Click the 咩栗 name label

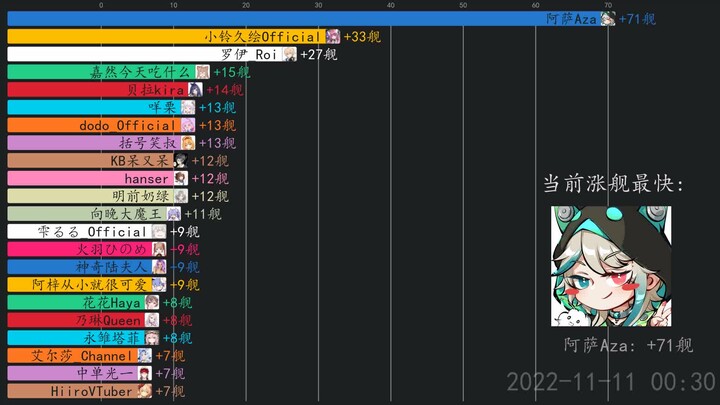[162, 107]
